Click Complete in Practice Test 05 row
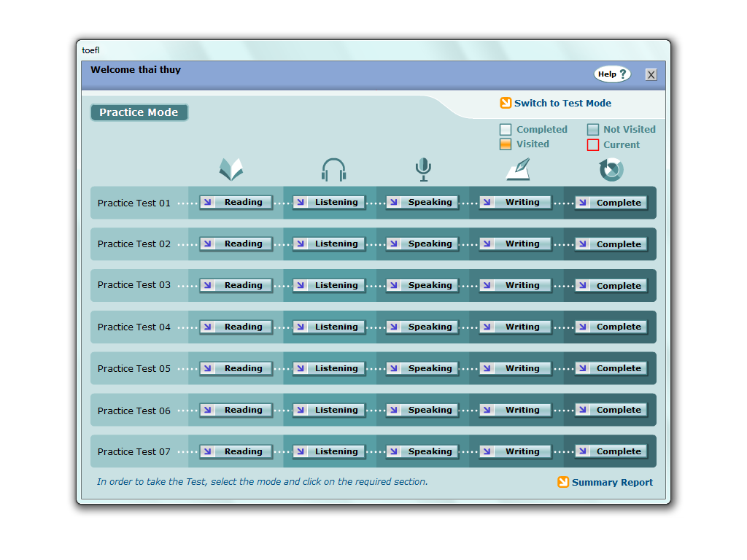 point(611,368)
